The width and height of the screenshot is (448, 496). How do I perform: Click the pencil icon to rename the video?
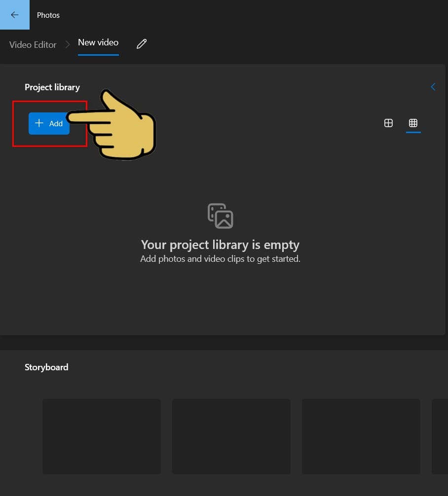[142, 44]
